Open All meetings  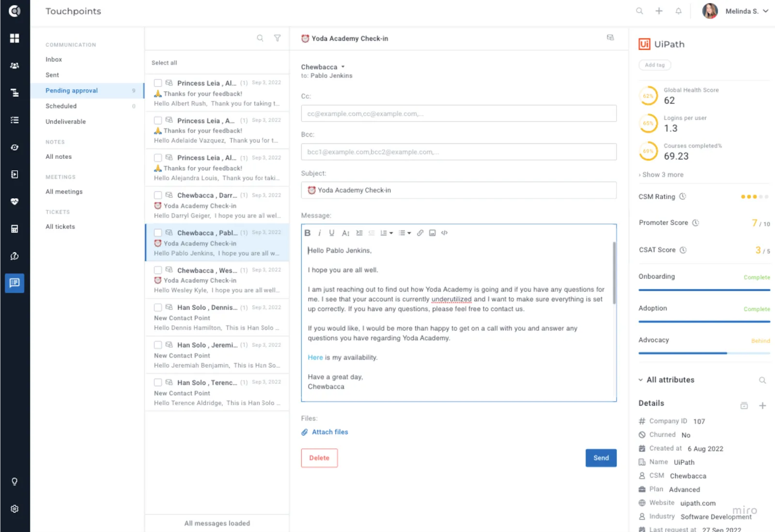64,191
